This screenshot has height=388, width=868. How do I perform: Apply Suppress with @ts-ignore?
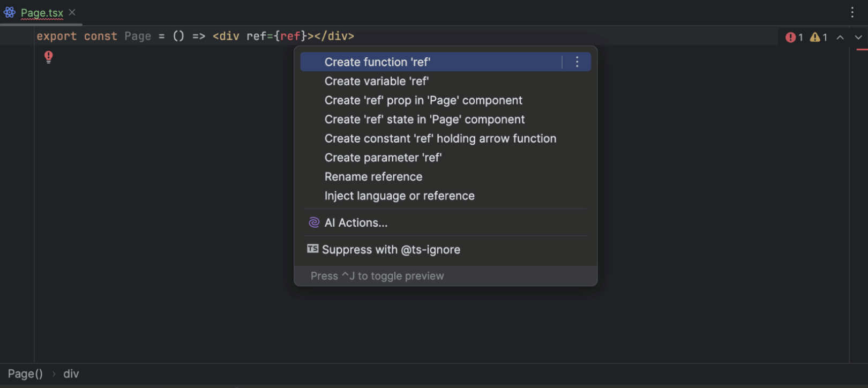click(x=391, y=250)
